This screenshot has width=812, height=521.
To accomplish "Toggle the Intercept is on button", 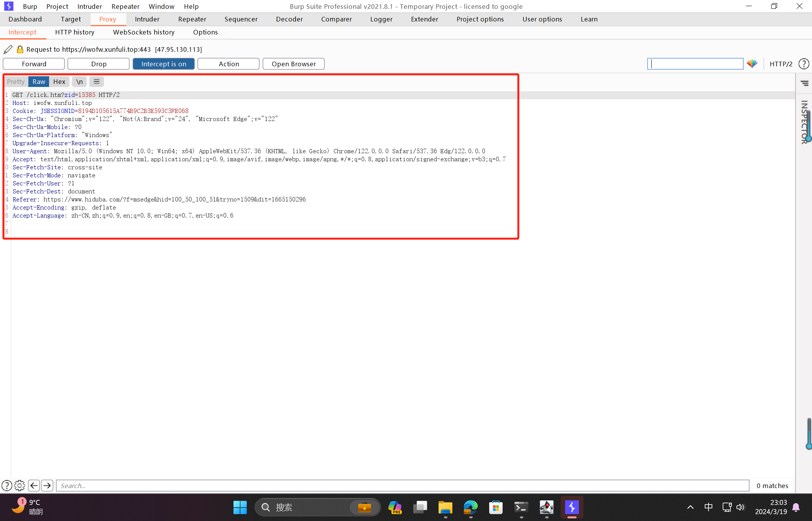I will [x=164, y=64].
